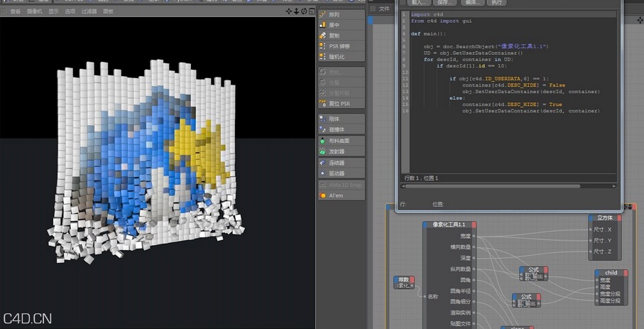Select the 排列 arrange tool
This screenshot has height=329, width=644.
click(x=342, y=14)
